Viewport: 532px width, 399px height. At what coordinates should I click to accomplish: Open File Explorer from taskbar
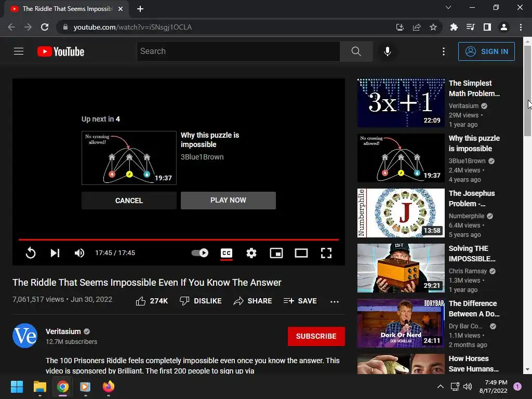point(39,387)
